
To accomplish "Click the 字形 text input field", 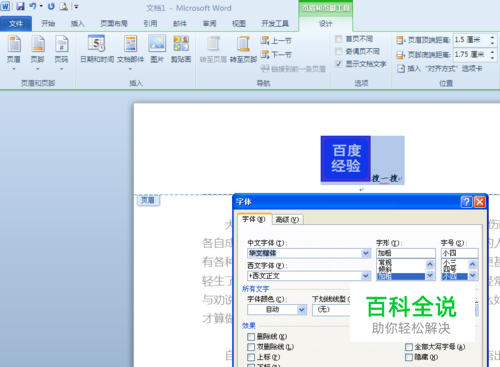I will 406,253.
